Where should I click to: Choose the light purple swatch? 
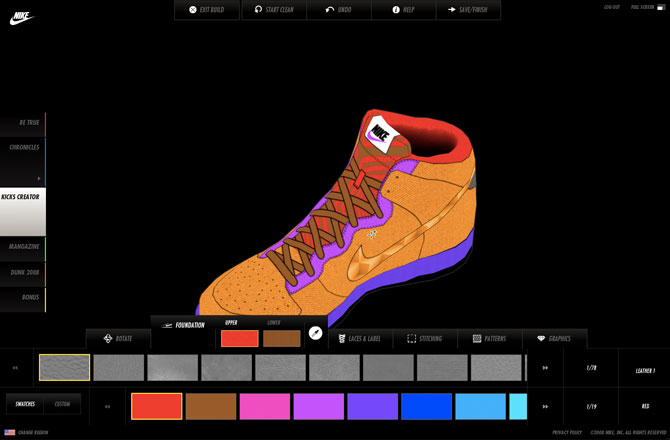319,406
